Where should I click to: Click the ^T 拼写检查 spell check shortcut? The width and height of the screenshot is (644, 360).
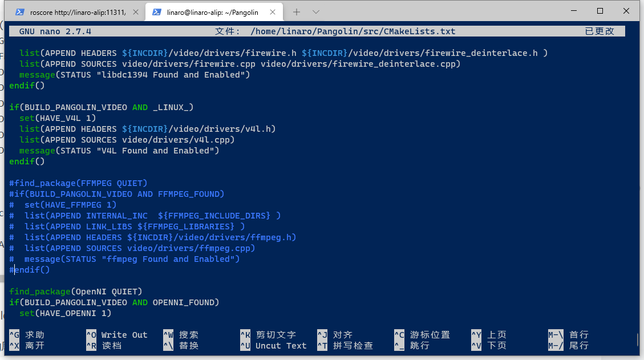[x=345, y=346]
